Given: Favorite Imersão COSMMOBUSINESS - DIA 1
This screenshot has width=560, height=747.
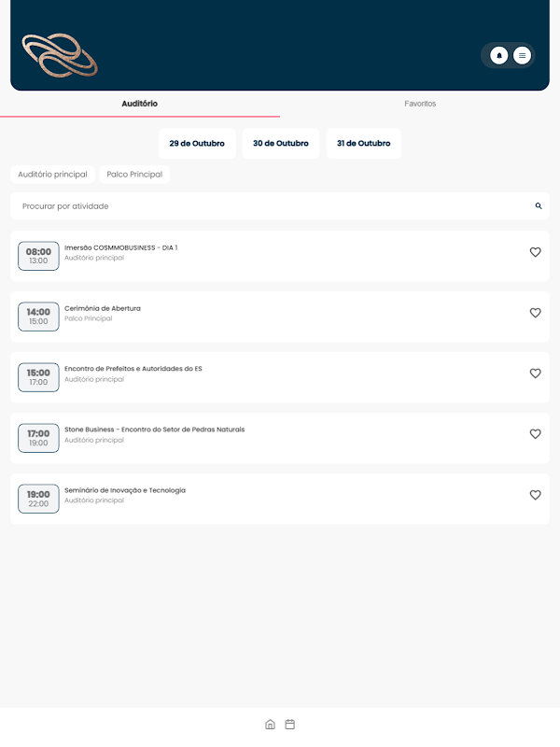Looking at the screenshot, I should coord(535,252).
